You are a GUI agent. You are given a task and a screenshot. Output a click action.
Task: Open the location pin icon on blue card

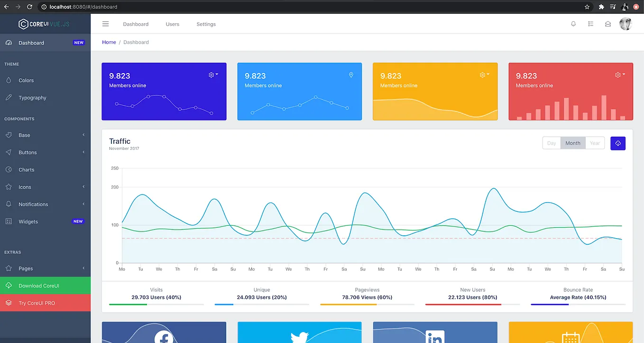(x=351, y=75)
